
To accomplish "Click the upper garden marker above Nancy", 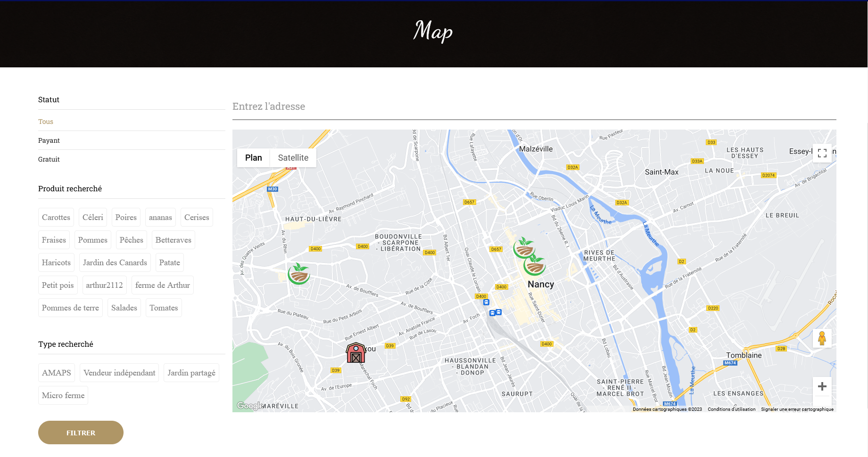I will point(524,248).
